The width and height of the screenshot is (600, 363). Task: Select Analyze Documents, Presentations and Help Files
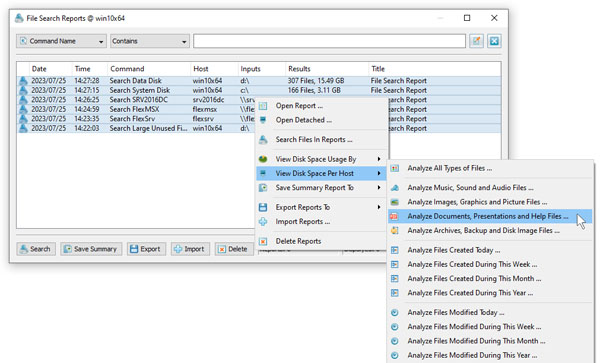coord(490,216)
